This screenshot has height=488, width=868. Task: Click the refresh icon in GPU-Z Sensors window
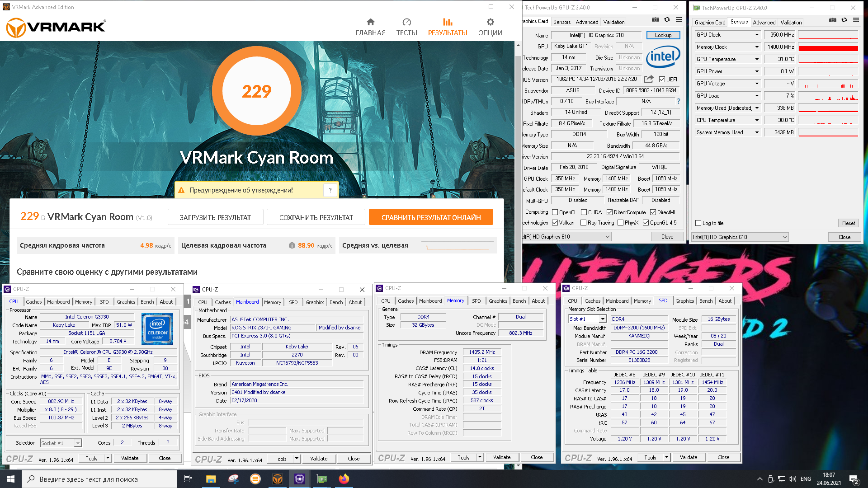click(844, 20)
